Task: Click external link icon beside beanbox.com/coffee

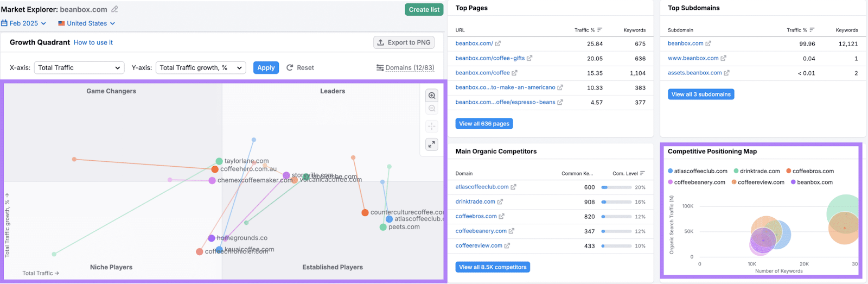Action: (x=514, y=73)
